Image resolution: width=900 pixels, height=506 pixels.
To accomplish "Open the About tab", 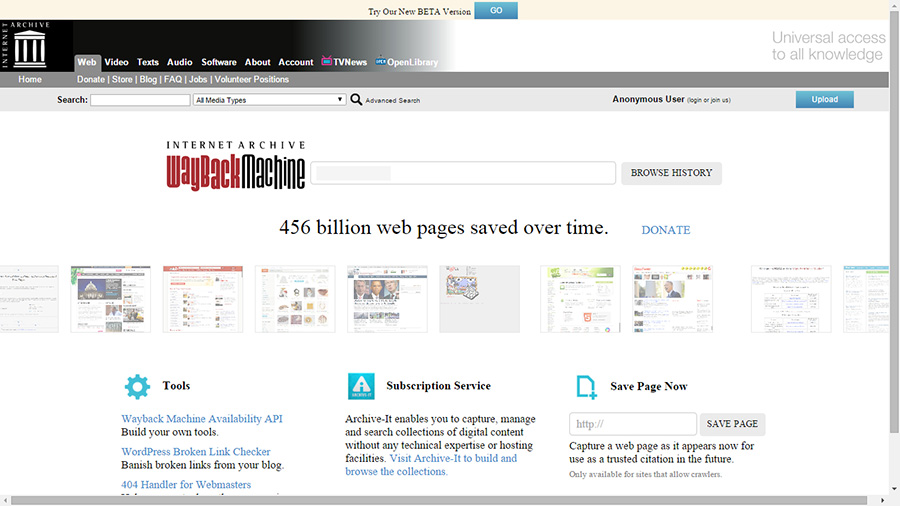I will point(258,62).
